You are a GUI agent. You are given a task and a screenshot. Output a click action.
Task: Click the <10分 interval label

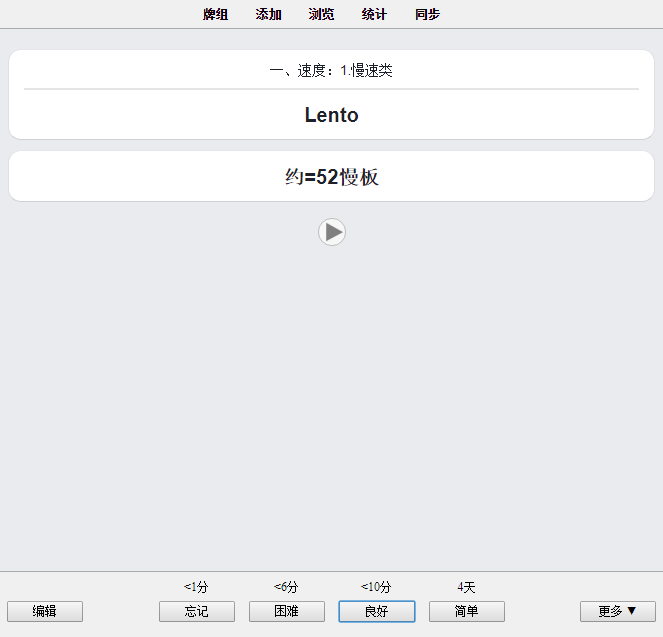(x=376, y=587)
